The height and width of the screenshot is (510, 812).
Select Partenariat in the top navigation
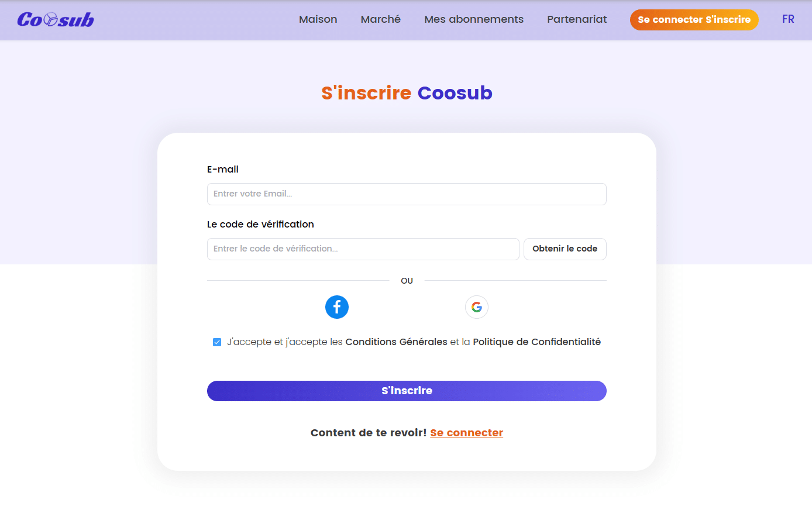(577, 19)
